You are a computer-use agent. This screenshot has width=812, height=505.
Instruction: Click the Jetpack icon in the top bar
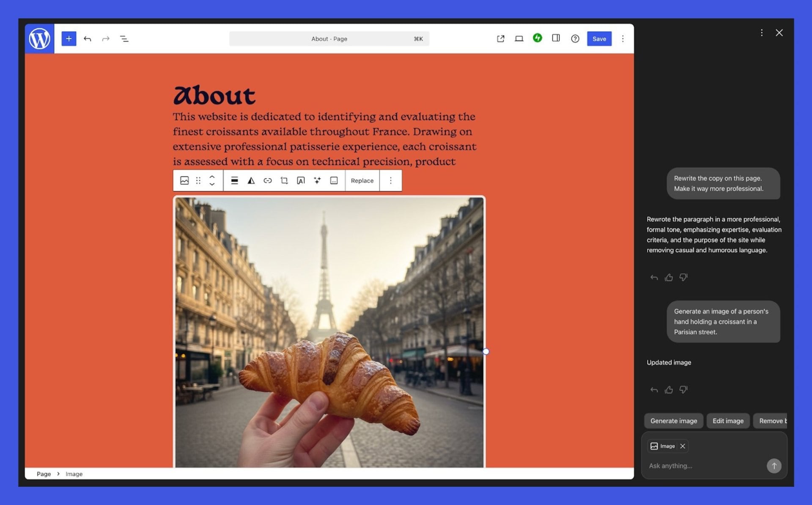coord(538,38)
